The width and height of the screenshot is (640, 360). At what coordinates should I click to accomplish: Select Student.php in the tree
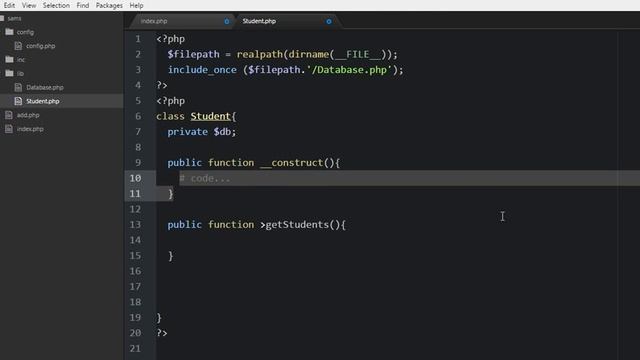[x=42, y=101]
